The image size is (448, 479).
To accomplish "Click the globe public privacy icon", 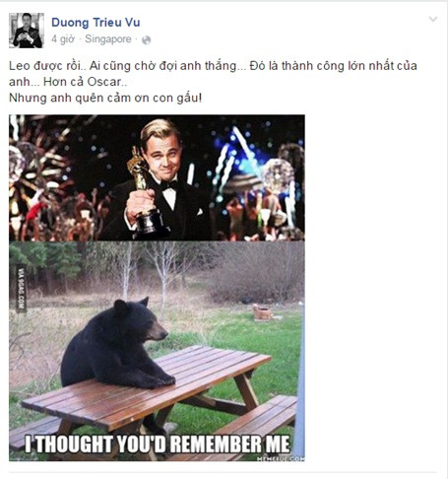I will [146, 40].
